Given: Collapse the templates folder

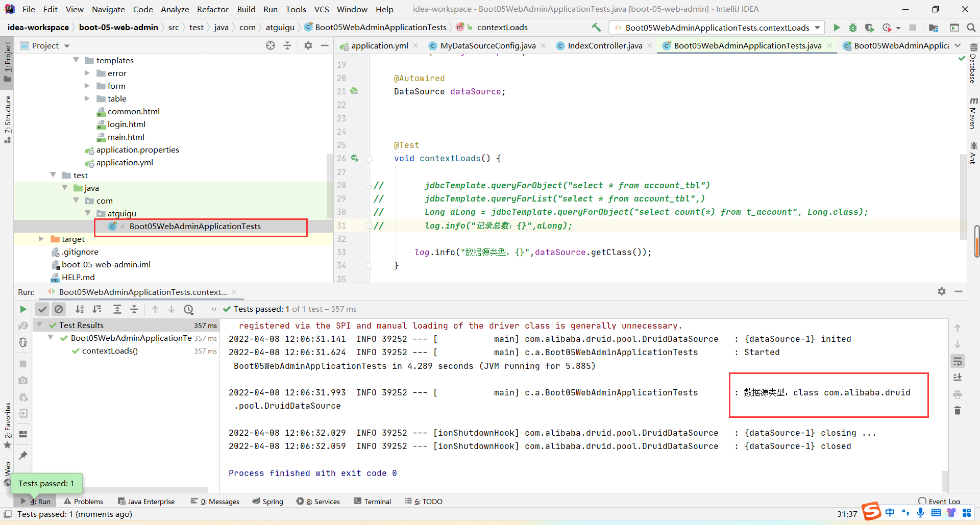Looking at the screenshot, I should coord(76,60).
